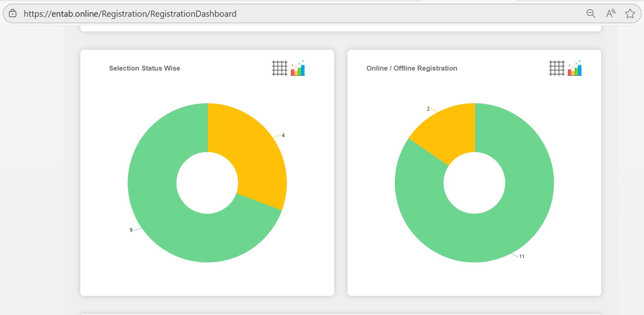Screen dimensions: 644x315
Task: Click the Selection Status Wise title
Action: (144, 69)
